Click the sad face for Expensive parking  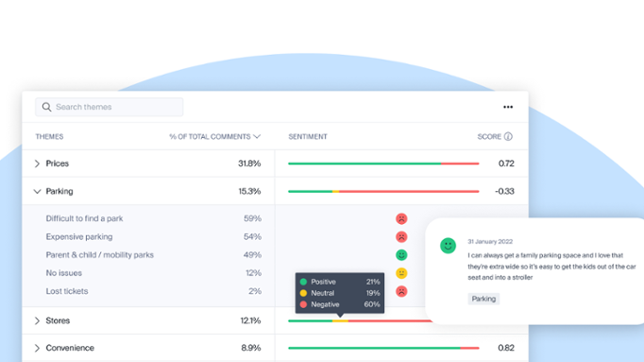[401, 236]
